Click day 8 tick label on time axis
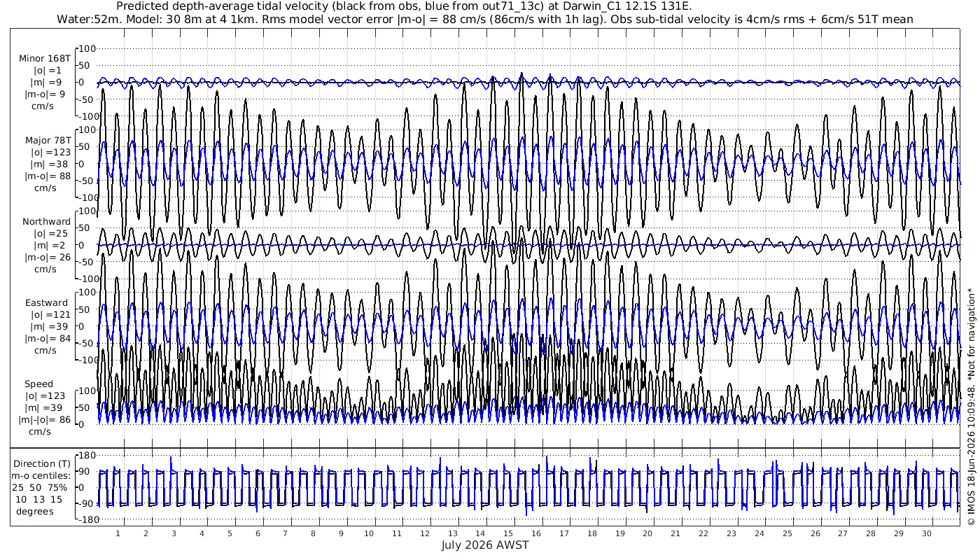 (x=313, y=533)
